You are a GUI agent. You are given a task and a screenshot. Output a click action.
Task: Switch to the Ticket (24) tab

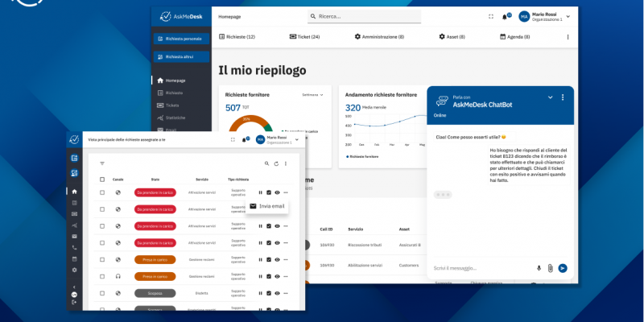click(304, 37)
